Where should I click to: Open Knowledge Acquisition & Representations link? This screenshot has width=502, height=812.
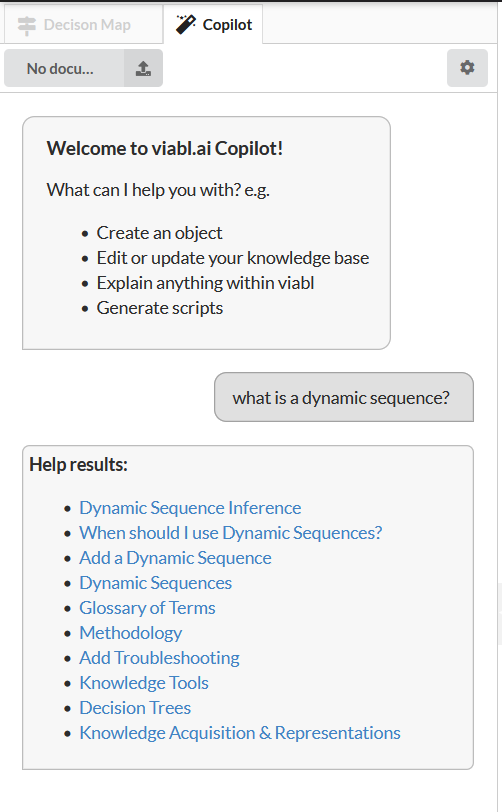240,733
